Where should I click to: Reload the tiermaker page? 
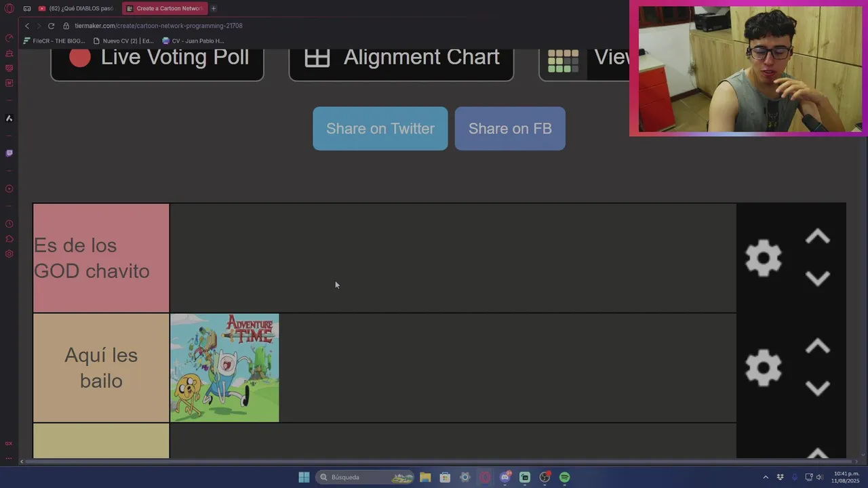(x=51, y=26)
